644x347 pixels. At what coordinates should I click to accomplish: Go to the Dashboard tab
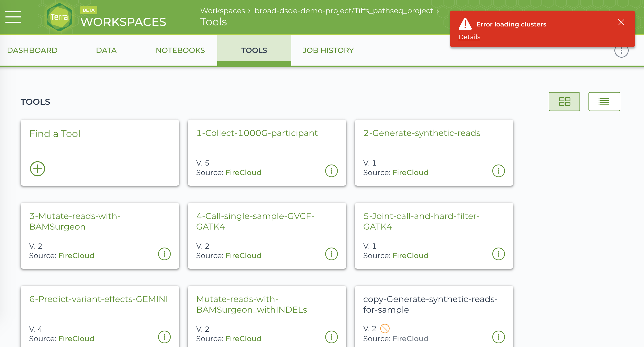[32, 50]
